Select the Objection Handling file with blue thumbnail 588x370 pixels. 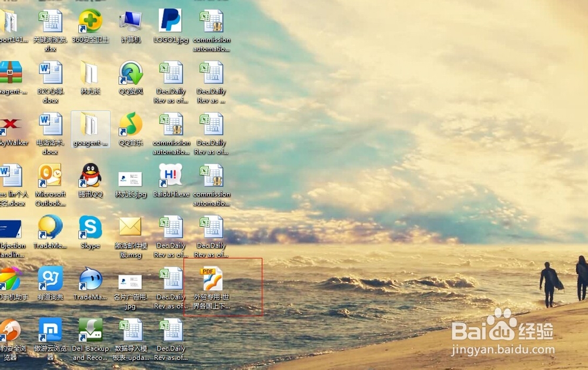11,229
